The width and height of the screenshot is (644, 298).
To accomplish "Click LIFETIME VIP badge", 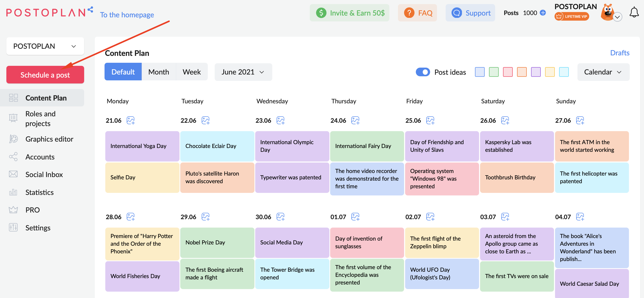I will tap(572, 16).
